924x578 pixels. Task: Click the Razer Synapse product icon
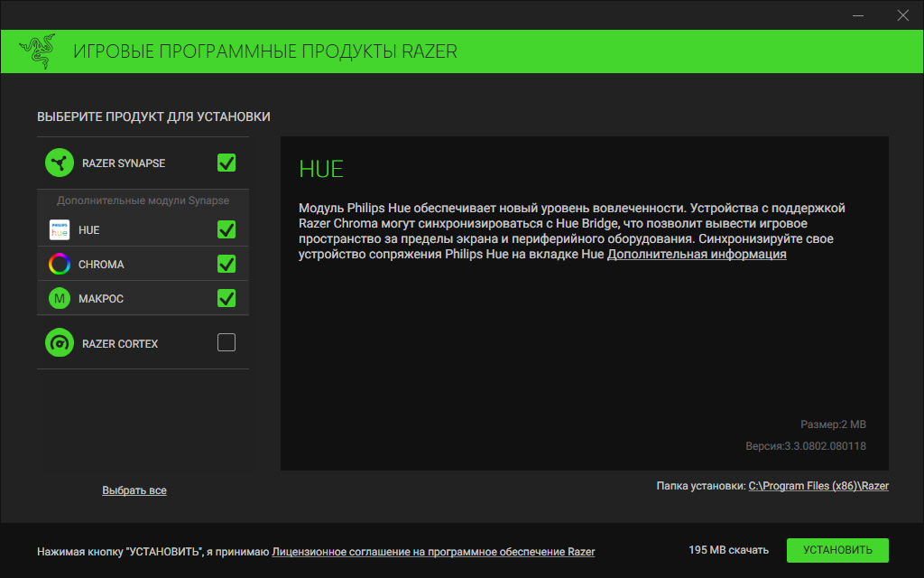pyautogui.click(x=60, y=163)
